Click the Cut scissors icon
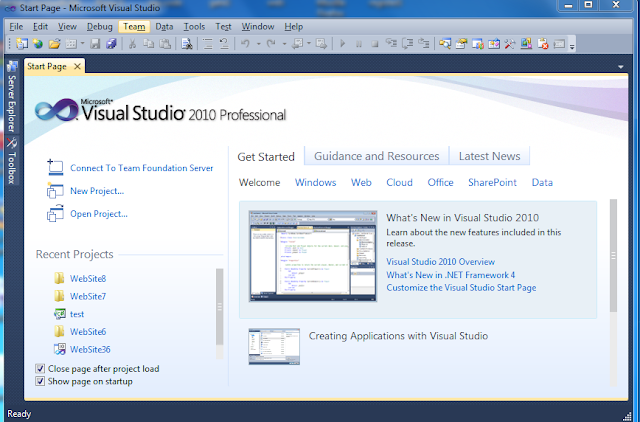This screenshot has width=640, height=422. (x=132, y=44)
